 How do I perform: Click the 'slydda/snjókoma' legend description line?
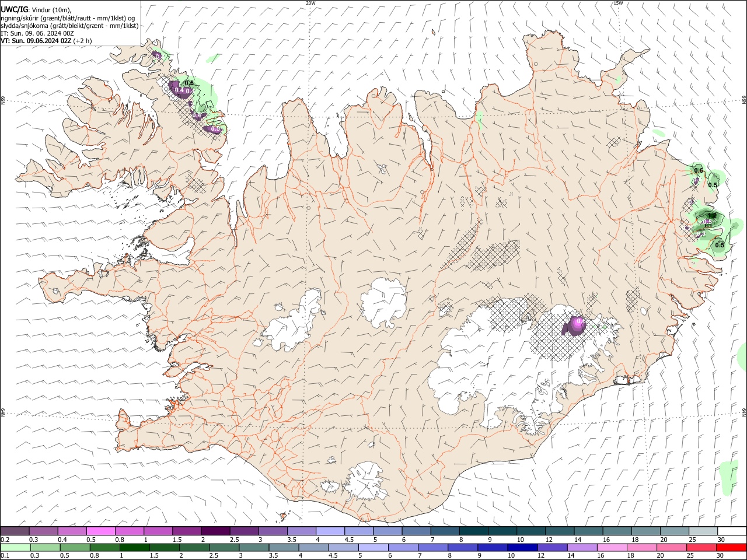click(x=69, y=26)
